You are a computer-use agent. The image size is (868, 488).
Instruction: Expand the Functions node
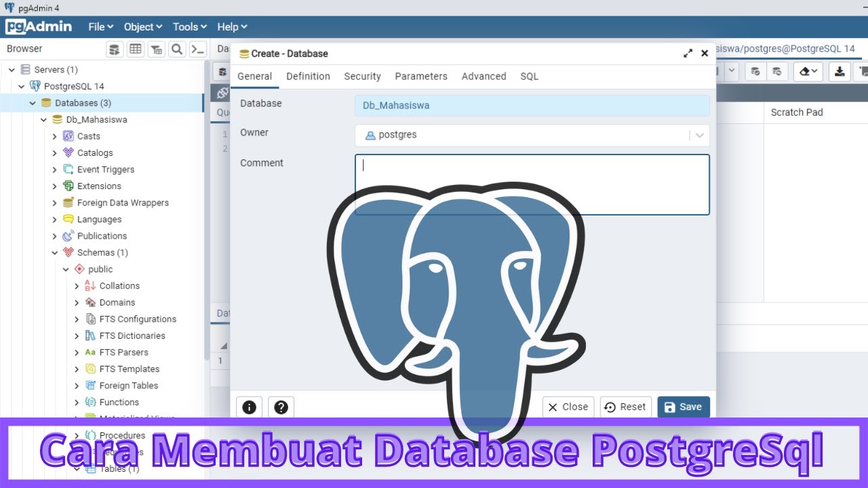click(77, 402)
